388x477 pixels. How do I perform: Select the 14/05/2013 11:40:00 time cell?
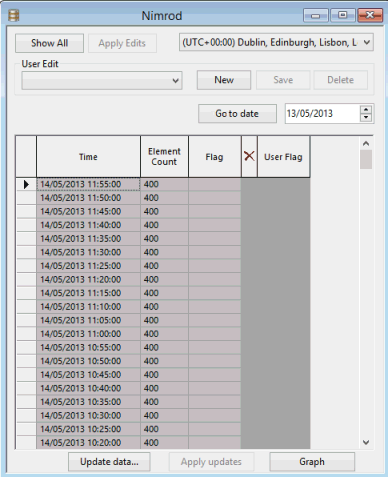pyautogui.click(x=88, y=225)
